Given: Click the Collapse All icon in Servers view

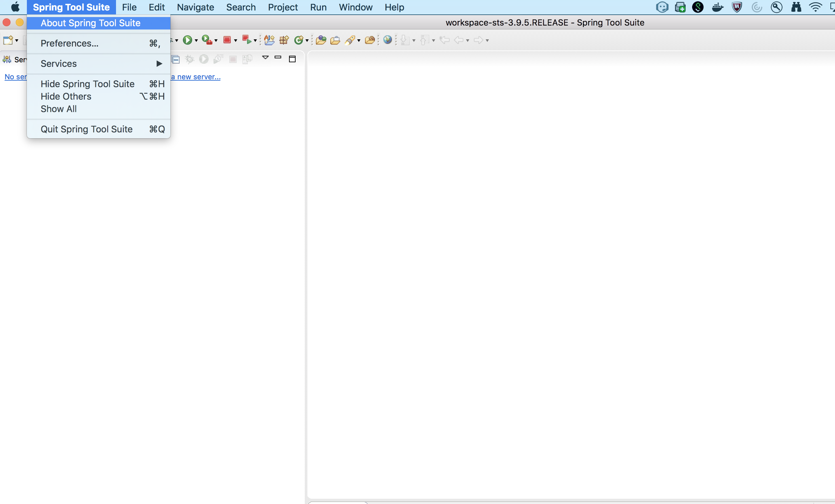Looking at the screenshot, I should [176, 60].
